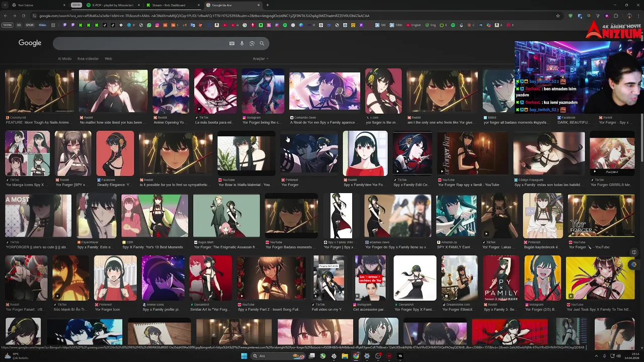Open 'Spy x Family'den Yor Fo...' Reddit image
Image resolution: width=644 pixels, height=362 pixels.
(365, 153)
